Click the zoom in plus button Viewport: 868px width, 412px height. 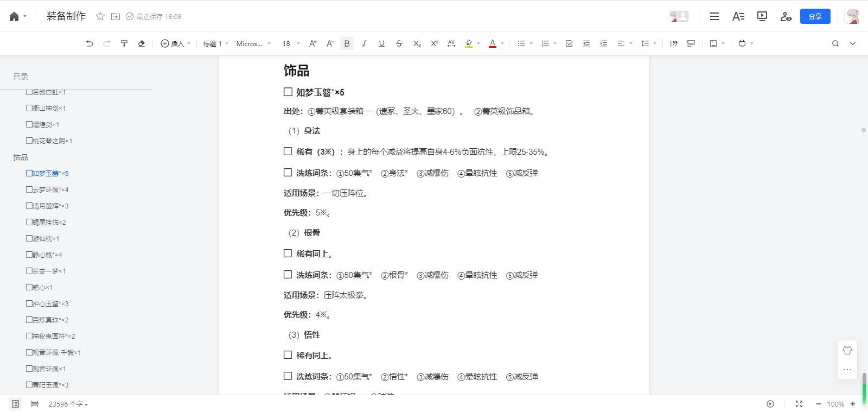pyautogui.click(x=853, y=404)
